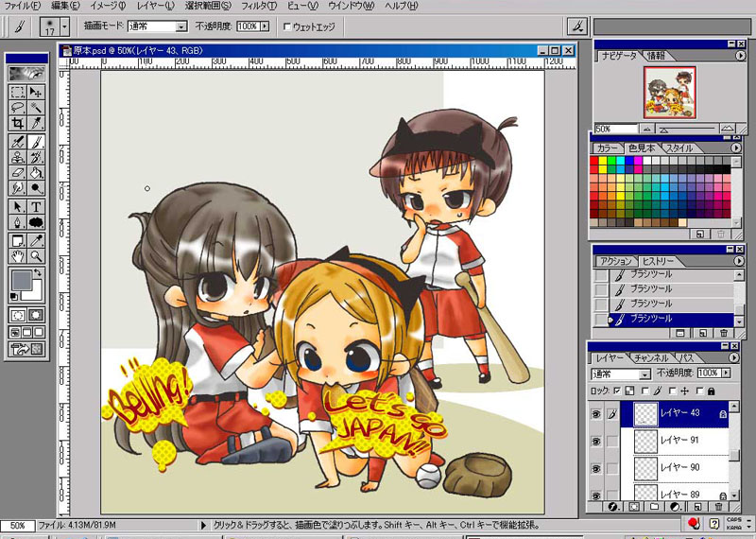Select the Move tool

[x=36, y=92]
